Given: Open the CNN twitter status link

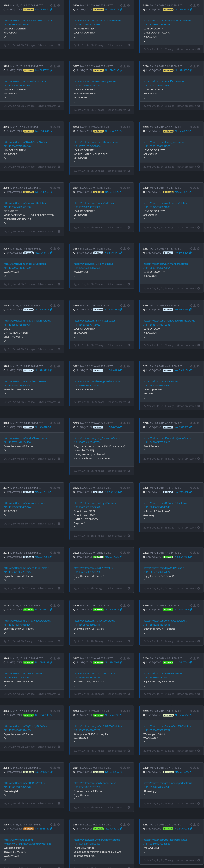Looking at the screenshot, I should coord(161,384).
